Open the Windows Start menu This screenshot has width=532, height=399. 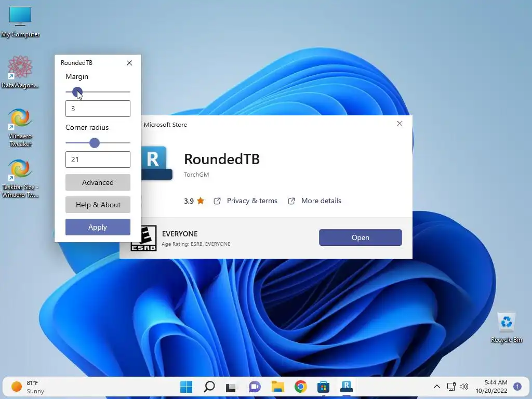[186, 387]
